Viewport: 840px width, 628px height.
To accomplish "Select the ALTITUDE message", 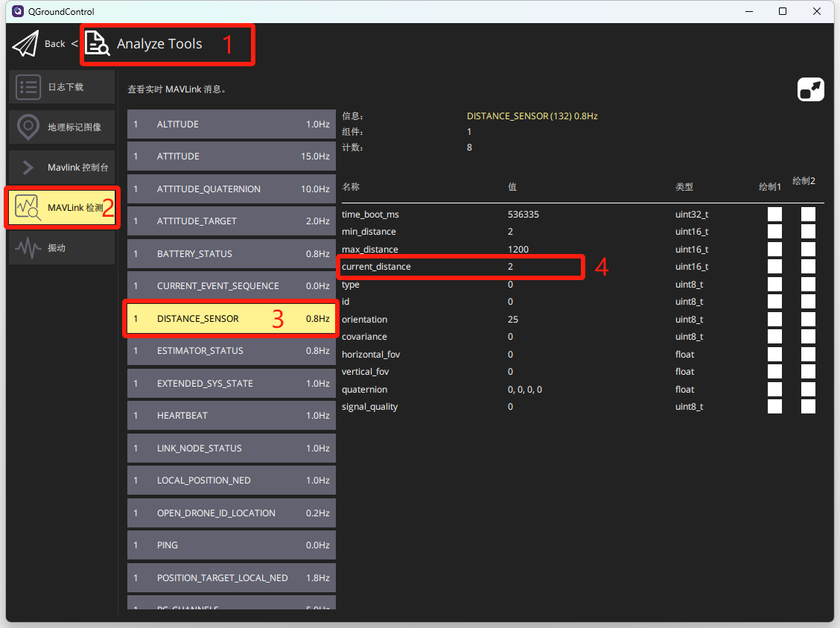I will pos(232,124).
